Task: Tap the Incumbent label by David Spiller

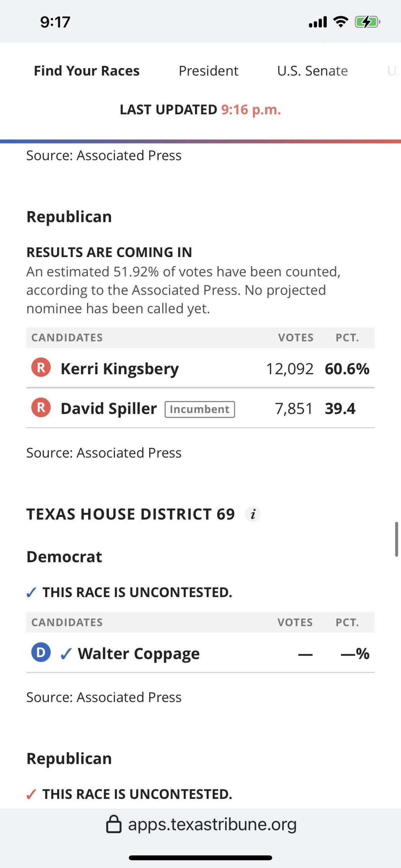Action: coord(200,409)
